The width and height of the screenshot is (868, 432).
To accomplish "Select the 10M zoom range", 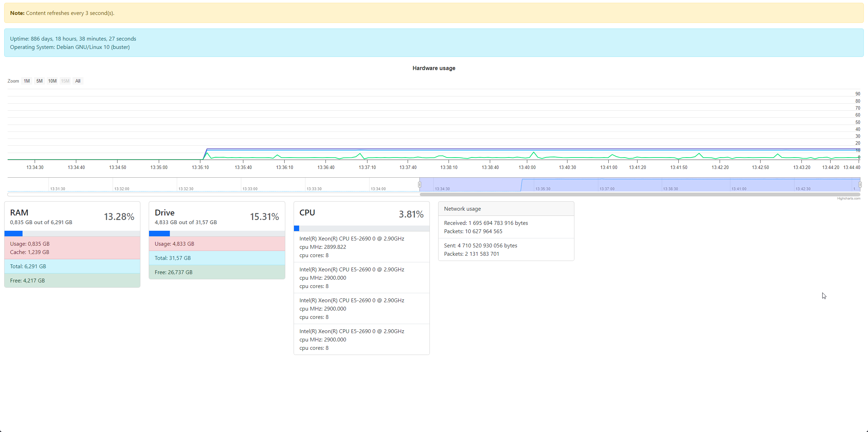I will pyautogui.click(x=52, y=81).
